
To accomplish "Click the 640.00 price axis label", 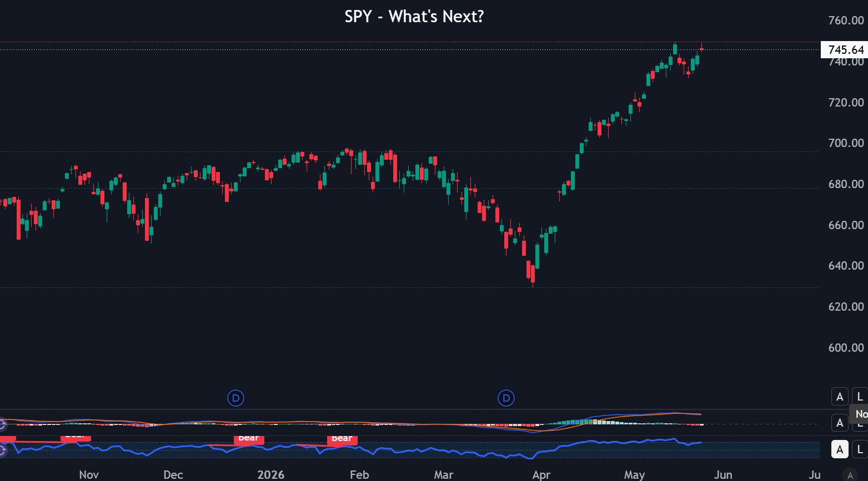I will pos(846,266).
